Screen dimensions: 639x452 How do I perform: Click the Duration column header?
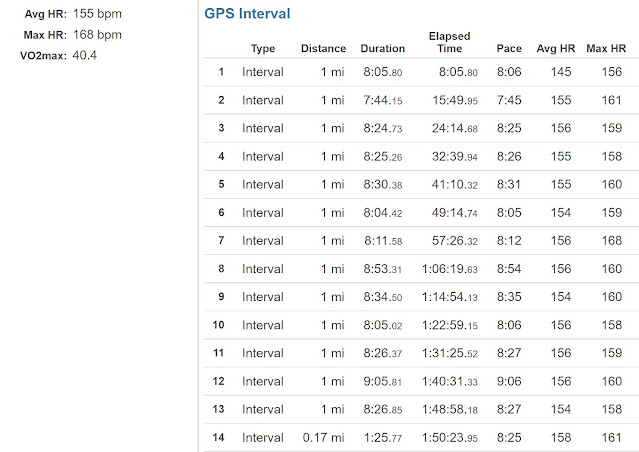[x=382, y=48]
